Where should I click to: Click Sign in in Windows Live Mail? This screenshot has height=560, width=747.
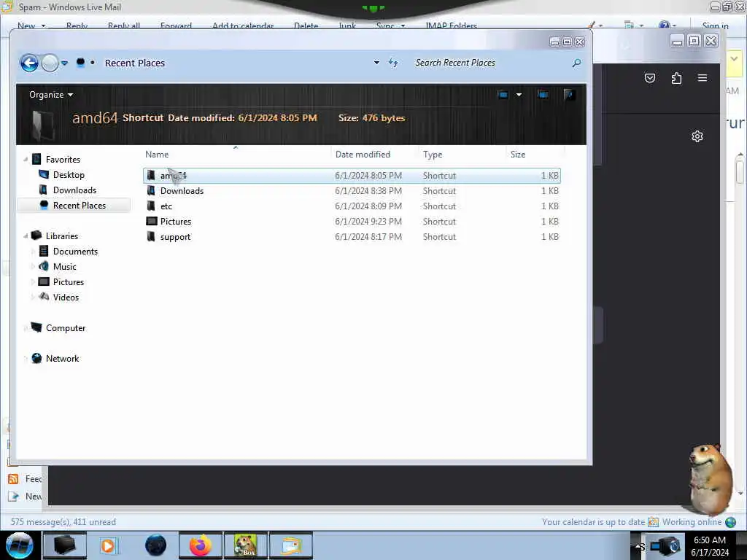[715, 26]
